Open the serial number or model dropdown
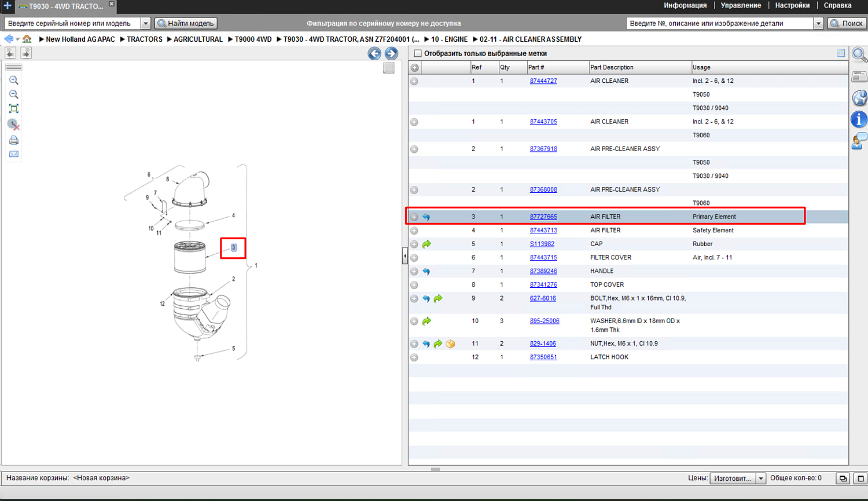This screenshot has width=868, height=501. tap(146, 24)
